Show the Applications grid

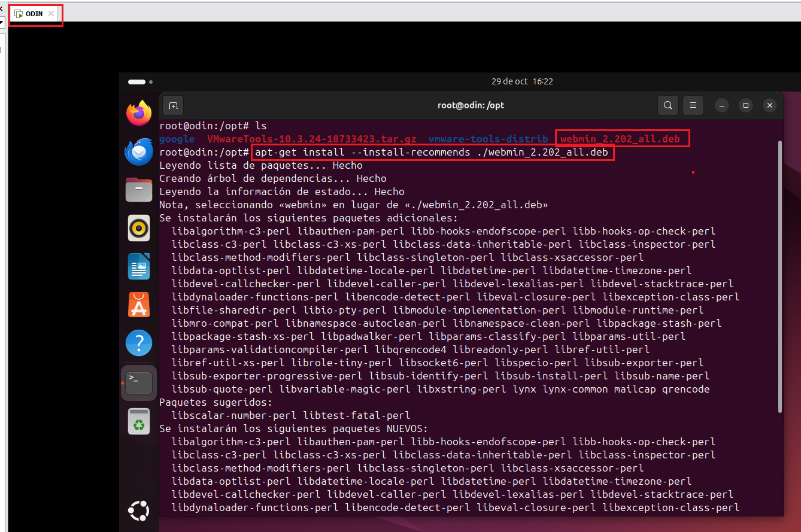click(x=138, y=510)
